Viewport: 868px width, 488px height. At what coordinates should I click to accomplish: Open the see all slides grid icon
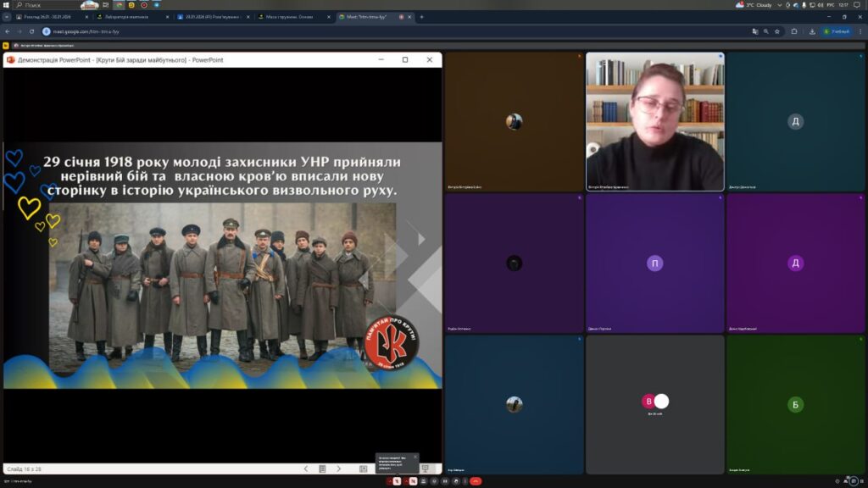tap(322, 469)
